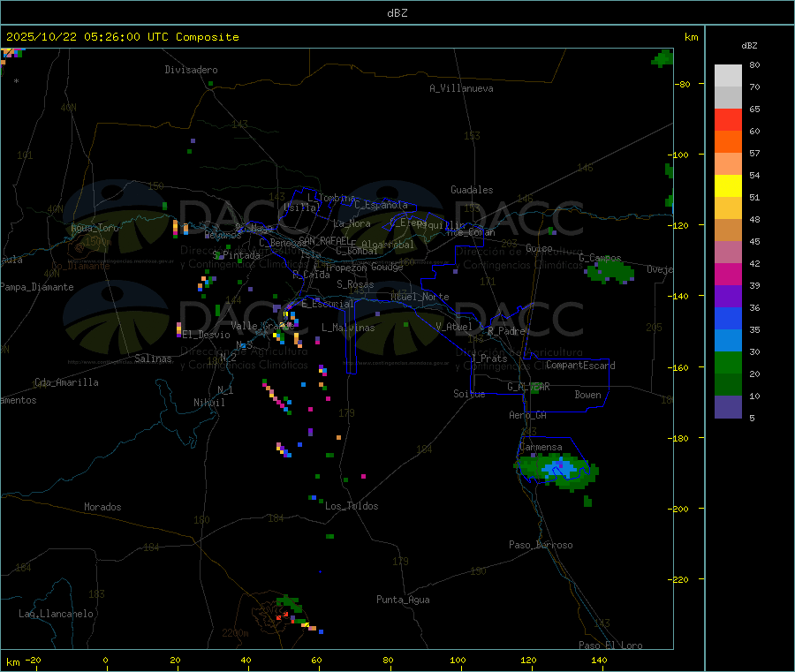Click the Aero_GA airport label
This screenshot has width=795, height=672.
click(527, 415)
